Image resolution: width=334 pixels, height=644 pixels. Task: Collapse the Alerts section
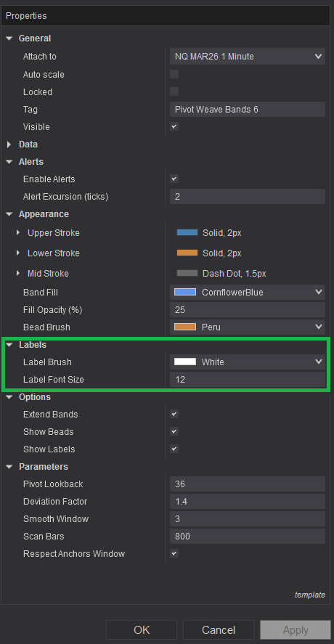9,162
